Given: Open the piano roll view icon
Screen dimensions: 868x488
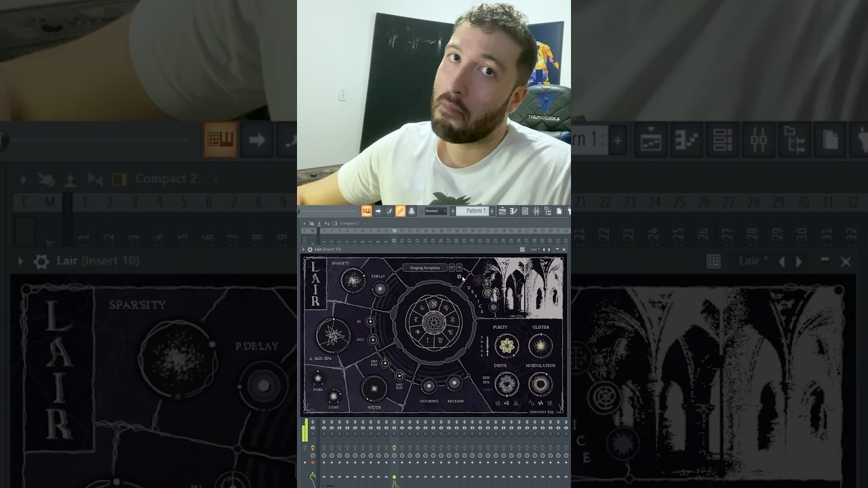Looking at the screenshot, I should 513,211.
